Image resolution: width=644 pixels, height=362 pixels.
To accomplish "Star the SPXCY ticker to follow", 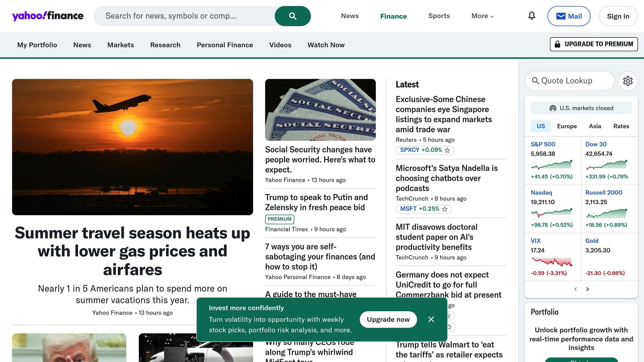I will [x=447, y=150].
